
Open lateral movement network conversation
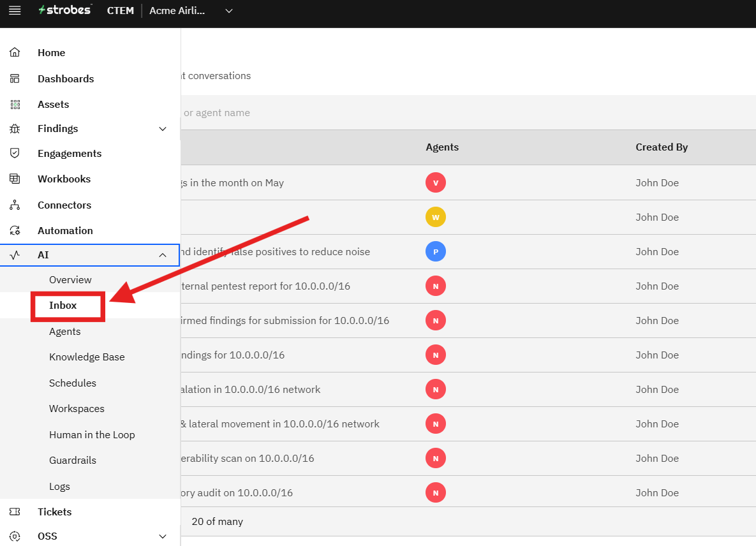click(x=281, y=424)
